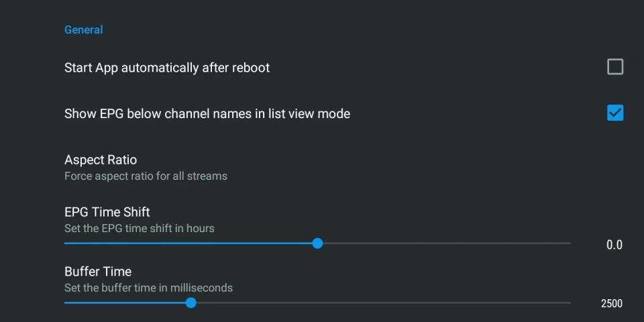
Task: Click the middle of the Buffer Time track
Action: (317, 303)
